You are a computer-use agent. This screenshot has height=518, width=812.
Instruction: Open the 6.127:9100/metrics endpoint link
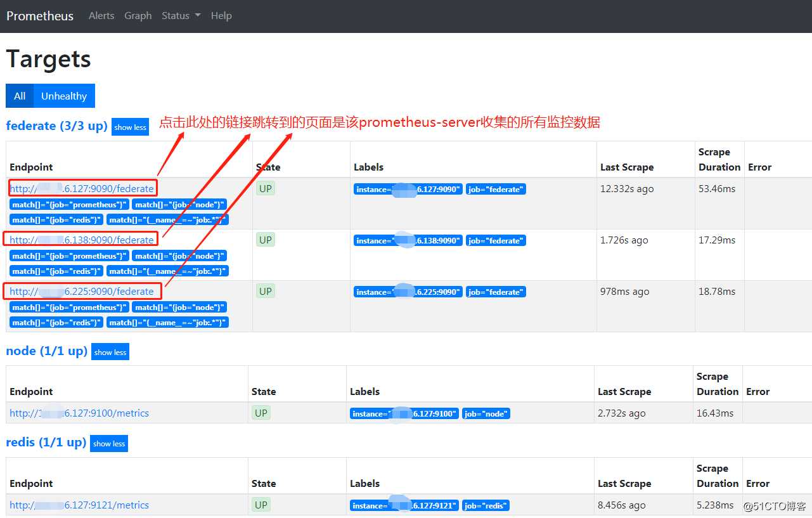point(79,413)
